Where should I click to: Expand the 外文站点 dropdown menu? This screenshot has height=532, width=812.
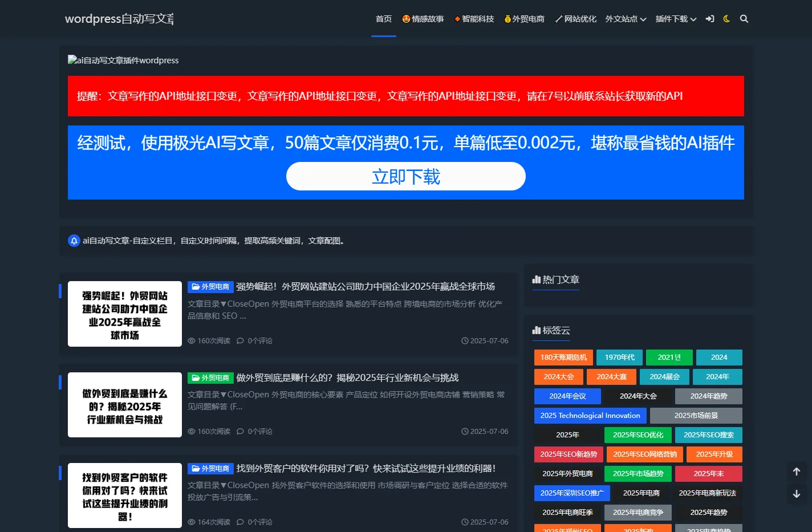(626, 19)
